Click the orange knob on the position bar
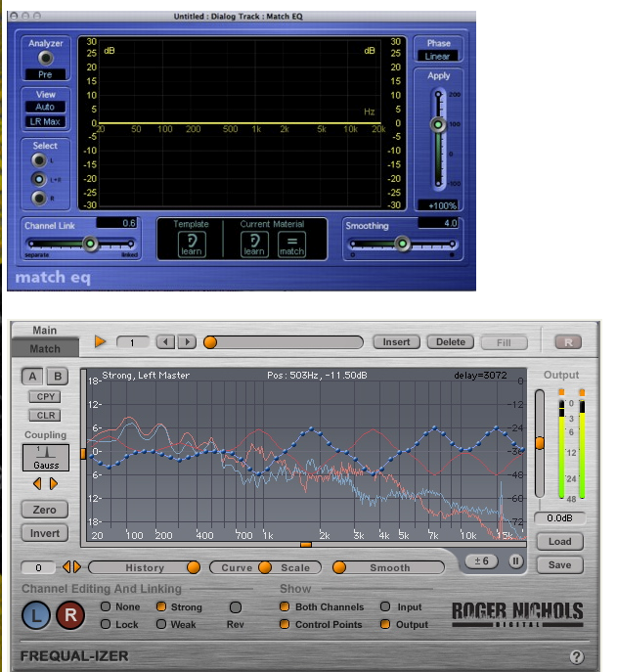The height and width of the screenshot is (672, 617). click(x=210, y=342)
